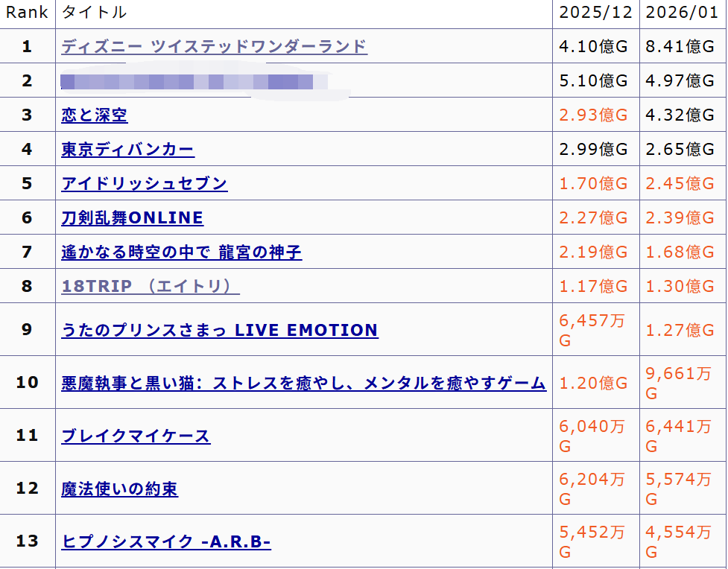The image size is (728, 569).
Task: Select the 9,661万G cell
Action: (x=683, y=382)
